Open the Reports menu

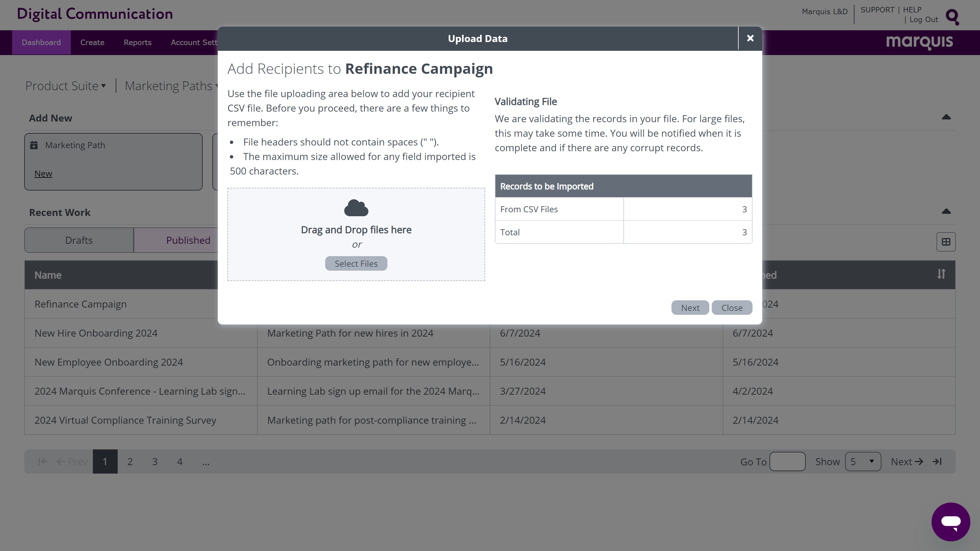point(137,42)
